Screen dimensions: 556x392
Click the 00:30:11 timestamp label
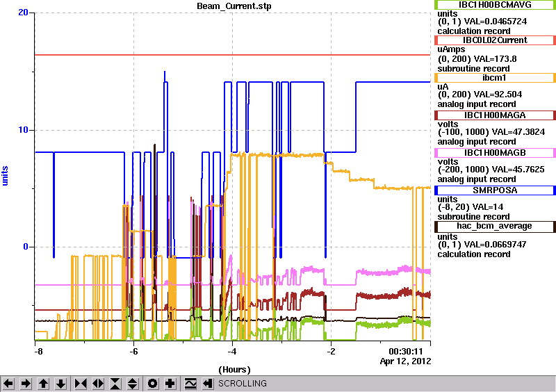click(x=406, y=352)
